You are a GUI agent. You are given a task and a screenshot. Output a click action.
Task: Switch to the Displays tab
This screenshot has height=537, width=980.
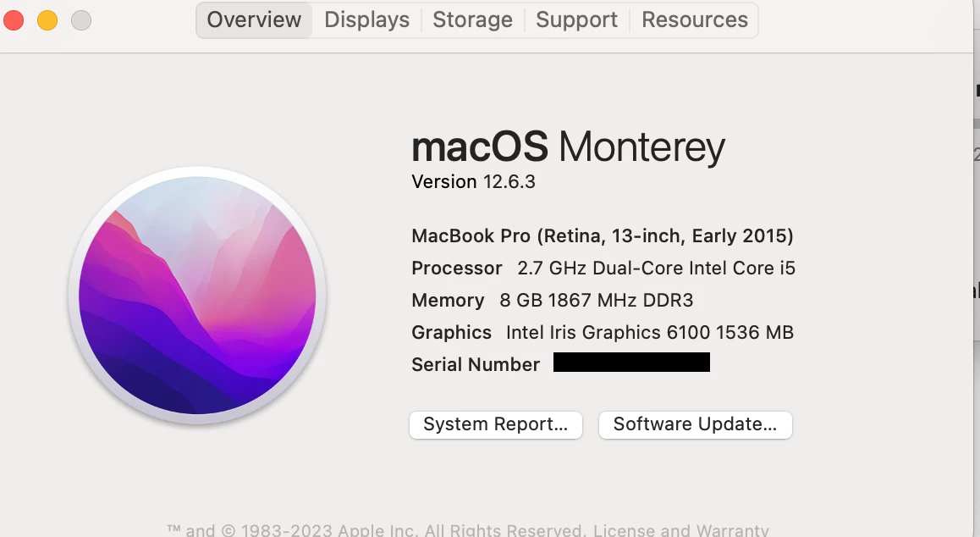(367, 20)
